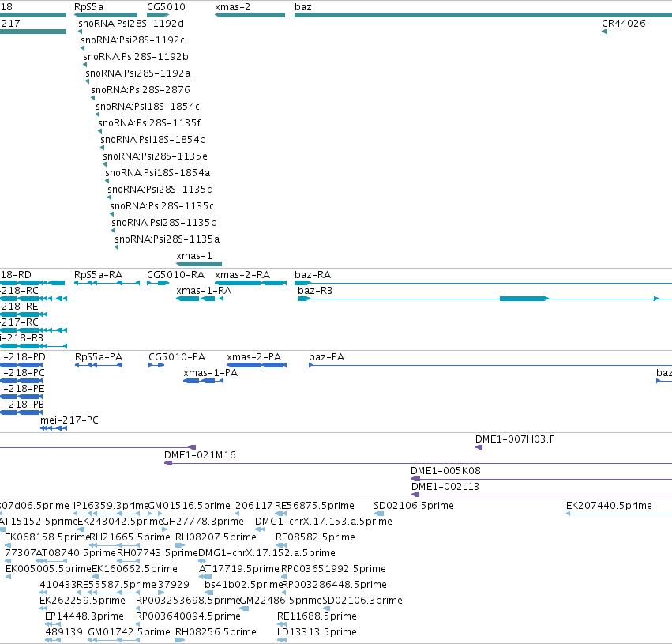Select the xmas-2-PA protein glyph
672x644 pixels.
pyautogui.click(x=257, y=365)
